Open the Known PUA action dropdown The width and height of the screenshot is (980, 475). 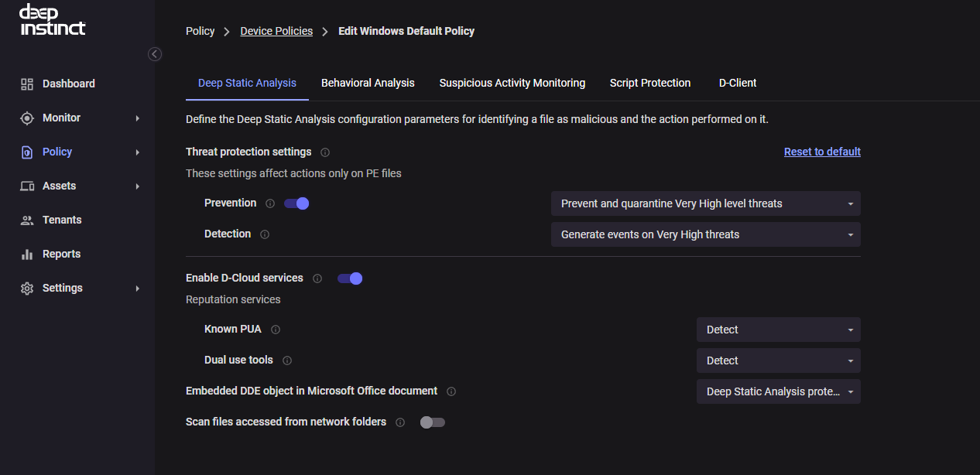778,330
